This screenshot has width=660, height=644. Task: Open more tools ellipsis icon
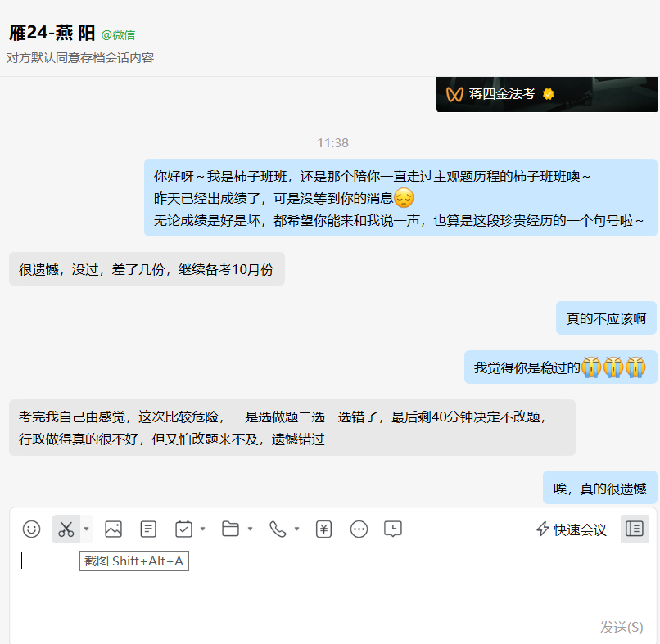[x=359, y=529]
